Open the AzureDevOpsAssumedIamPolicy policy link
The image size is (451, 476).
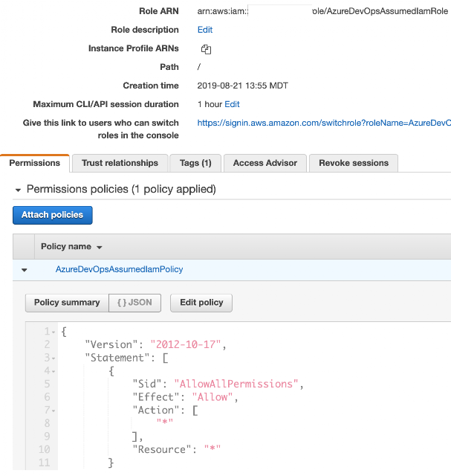pyautogui.click(x=119, y=269)
